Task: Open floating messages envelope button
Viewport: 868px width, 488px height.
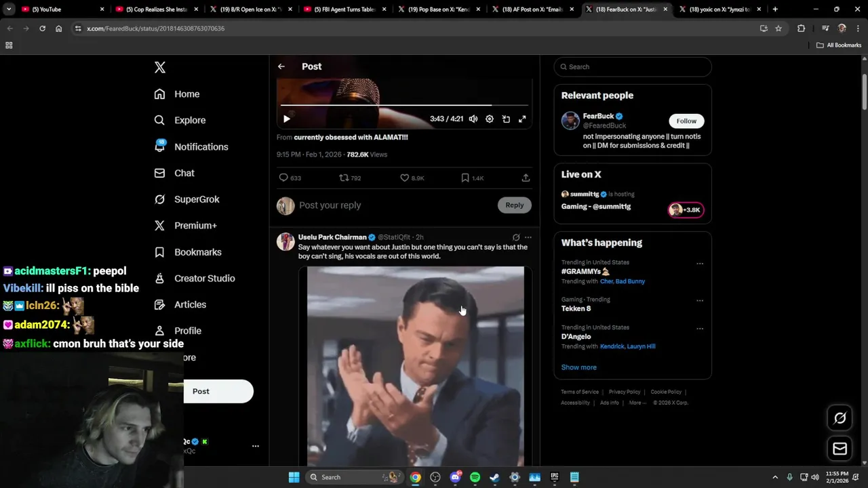Action: [x=840, y=449]
